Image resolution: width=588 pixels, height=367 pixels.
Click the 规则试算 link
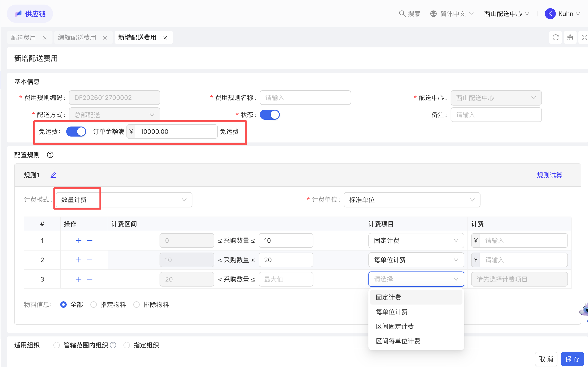click(549, 175)
